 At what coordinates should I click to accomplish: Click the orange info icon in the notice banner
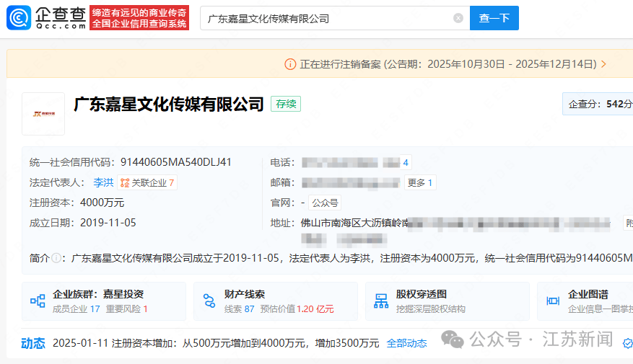[x=290, y=64]
